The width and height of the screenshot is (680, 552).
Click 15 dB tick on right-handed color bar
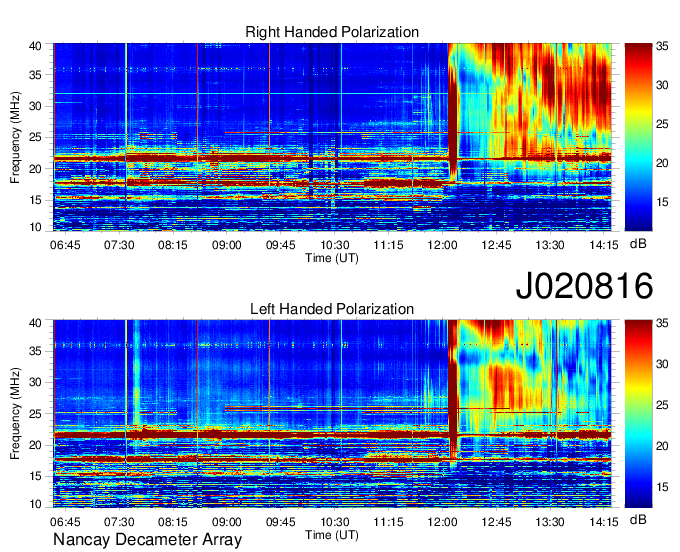pos(662,202)
